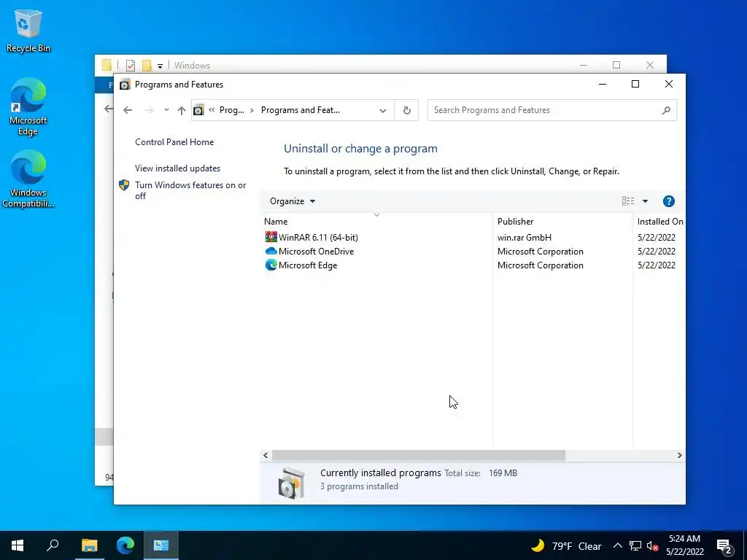The width and height of the screenshot is (747, 560).
Task: Expand the address bar history dropdown
Action: point(382,110)
